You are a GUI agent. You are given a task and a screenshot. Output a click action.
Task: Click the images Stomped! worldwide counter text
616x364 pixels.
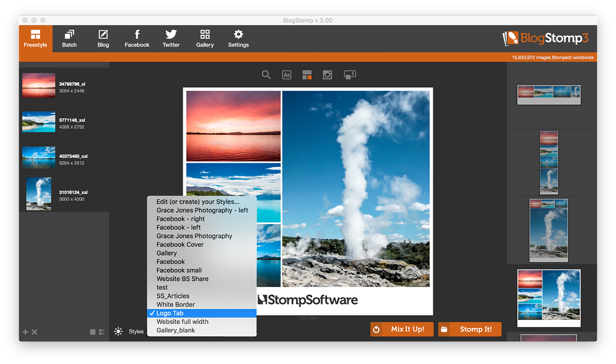point(553,57)
